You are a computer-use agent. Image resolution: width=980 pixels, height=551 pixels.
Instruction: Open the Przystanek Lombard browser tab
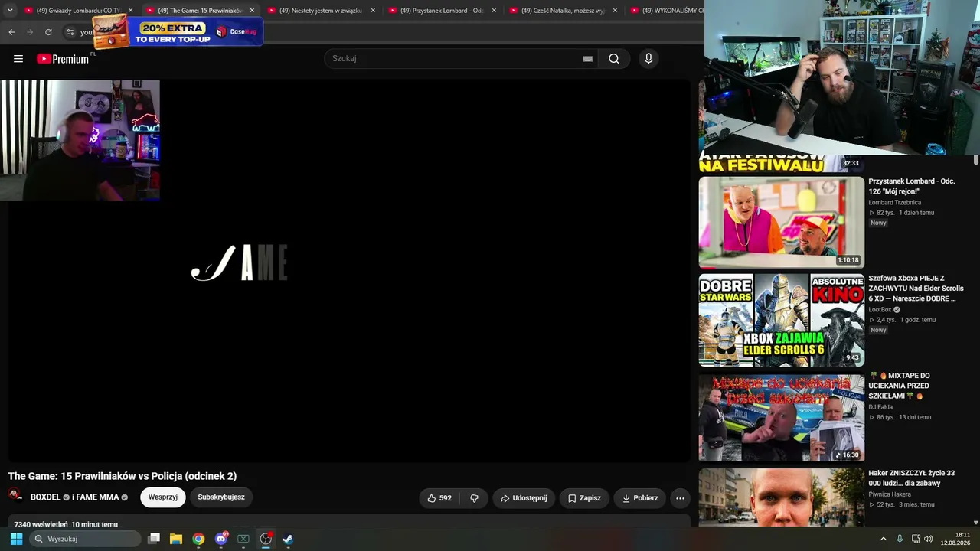pyautogui.click(x=443, y=11)
